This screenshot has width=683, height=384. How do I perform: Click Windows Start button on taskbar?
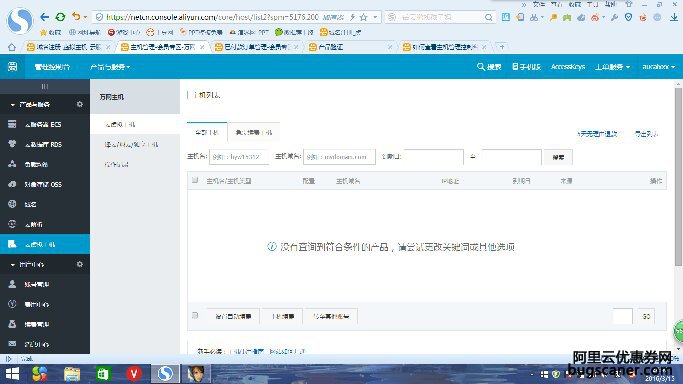point(12,374)
